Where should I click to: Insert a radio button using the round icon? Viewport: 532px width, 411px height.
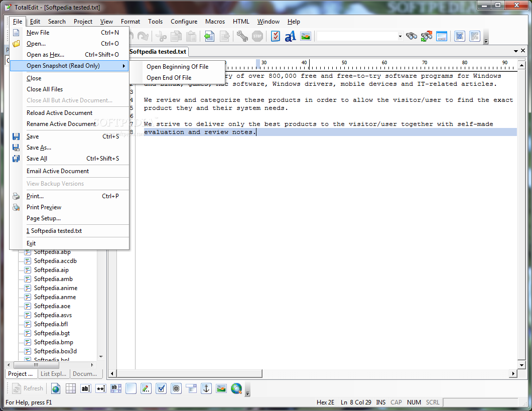pyautogui.click(x=176, y=388)
